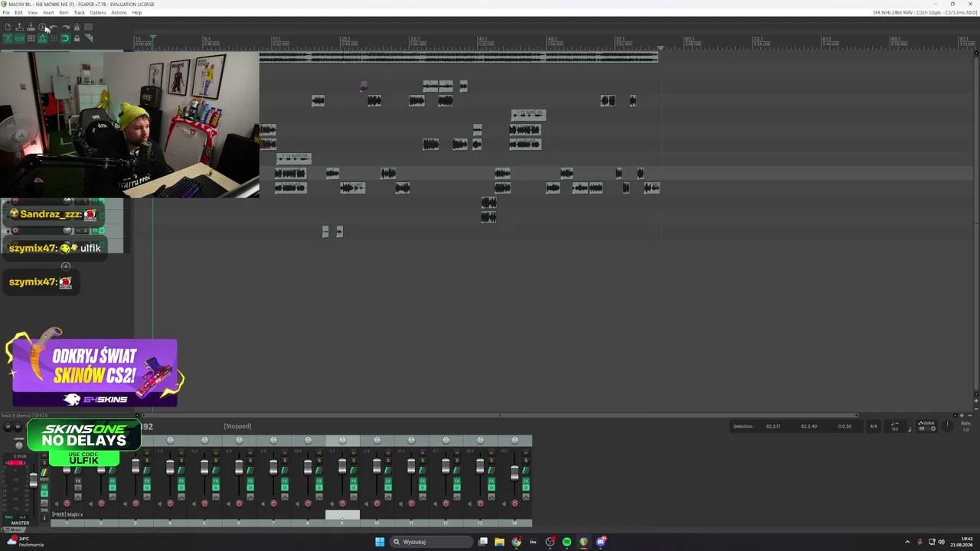Open Spotify from the taskbar
Viewport: 980px width, 551px height.
coord(567,542)
